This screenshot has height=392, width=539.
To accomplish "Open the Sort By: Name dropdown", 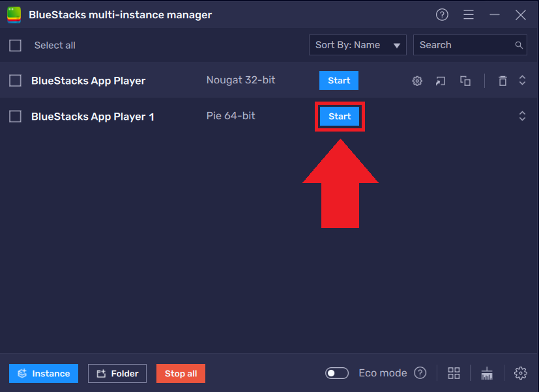I will click(358, 45).
